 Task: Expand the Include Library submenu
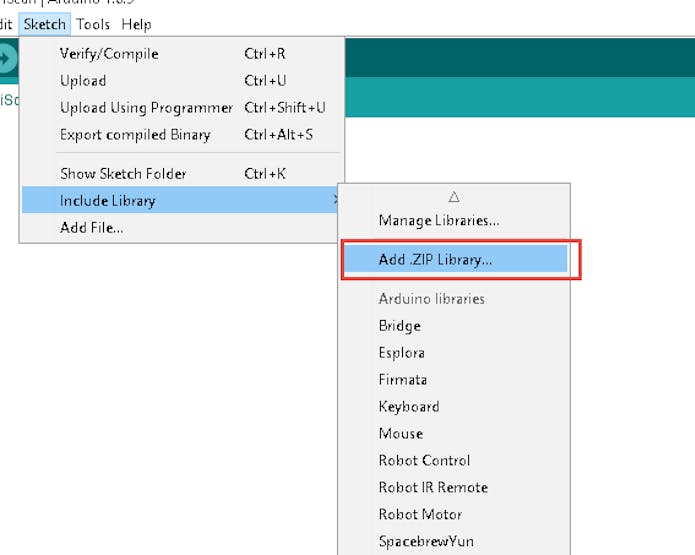pos(180,200)
